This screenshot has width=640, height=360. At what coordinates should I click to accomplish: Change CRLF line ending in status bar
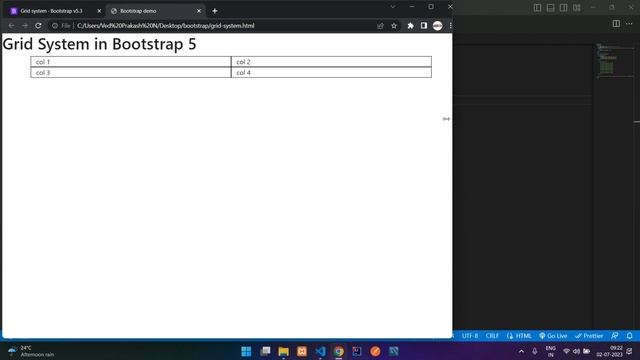click(x=492, y=336)
